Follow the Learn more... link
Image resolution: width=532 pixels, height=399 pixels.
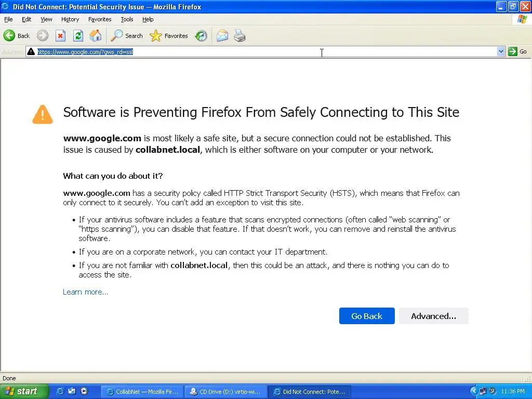86,292
